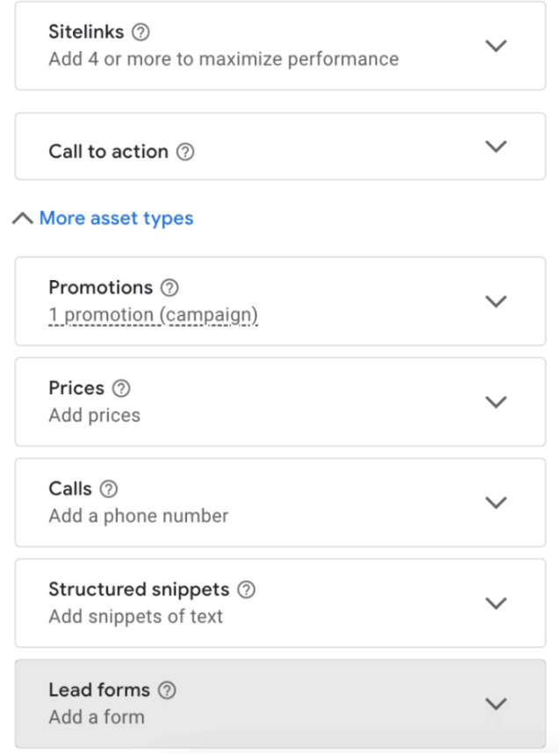Click the Prices help icon
This screenshot has width=560, height=754.
click(x=121, y=388)
